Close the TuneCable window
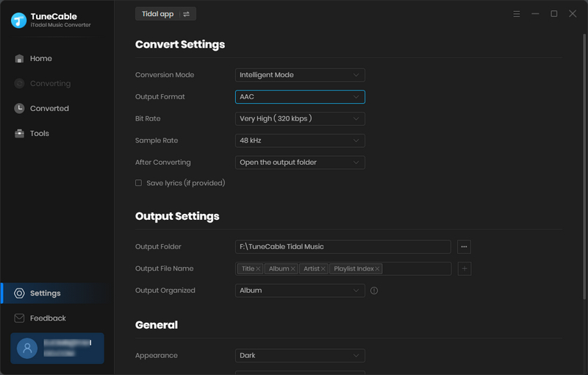 [573, 14]
